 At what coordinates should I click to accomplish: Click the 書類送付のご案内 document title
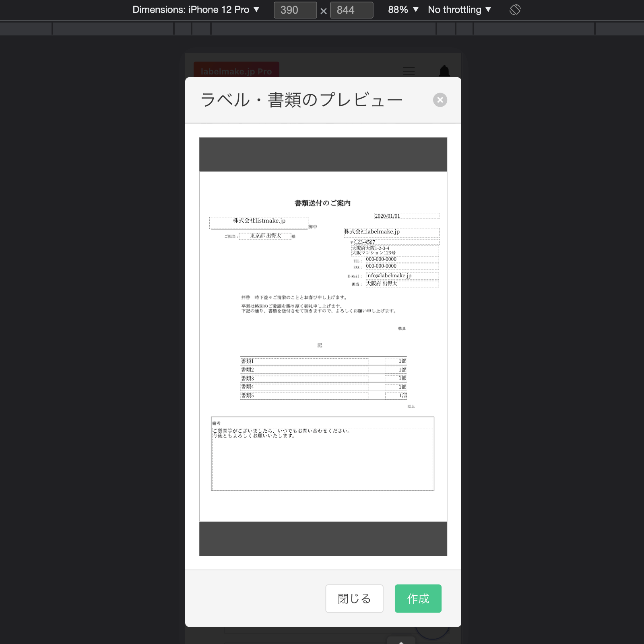[322, 203]
